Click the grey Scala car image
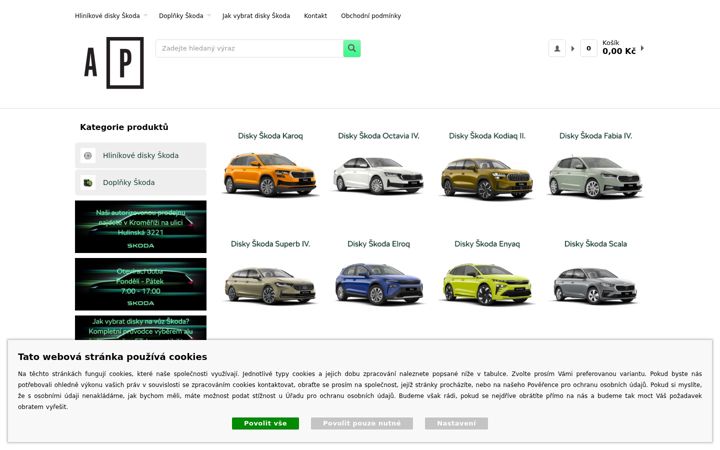 pyautogui.click(x=595, y=286)
